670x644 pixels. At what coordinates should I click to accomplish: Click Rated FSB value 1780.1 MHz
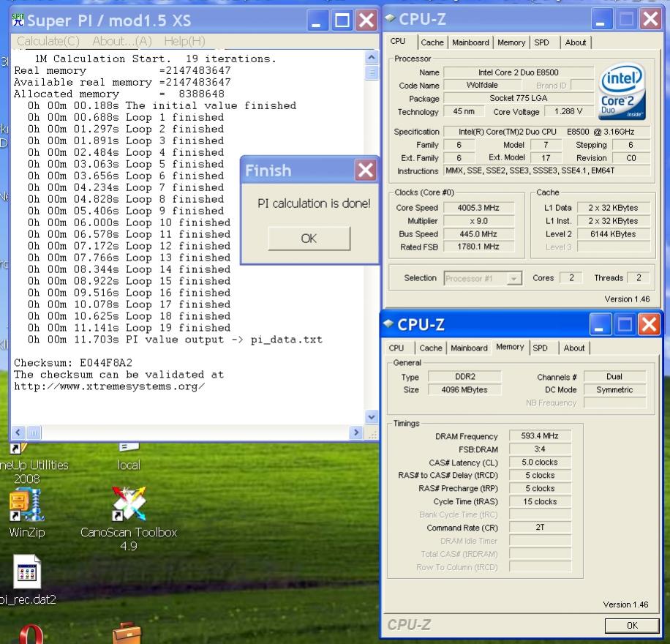(x=478, y=247)
